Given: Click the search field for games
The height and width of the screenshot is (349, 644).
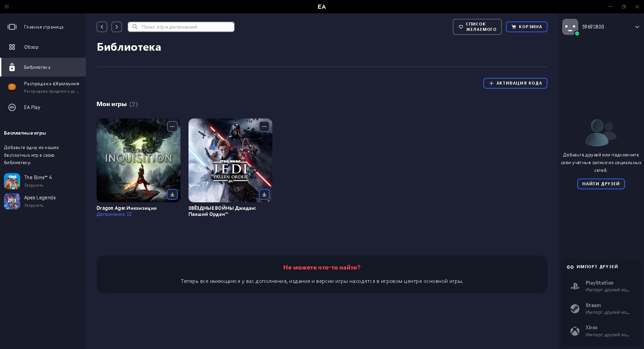Looking at the screenshot, I should 181,27.
